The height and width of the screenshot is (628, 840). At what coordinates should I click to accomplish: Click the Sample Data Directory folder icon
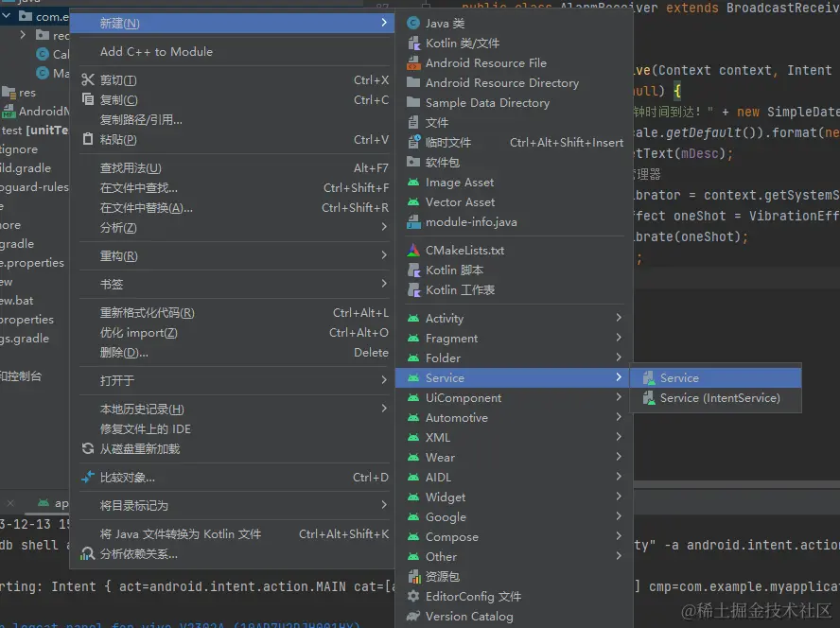(x=413, y=102)
